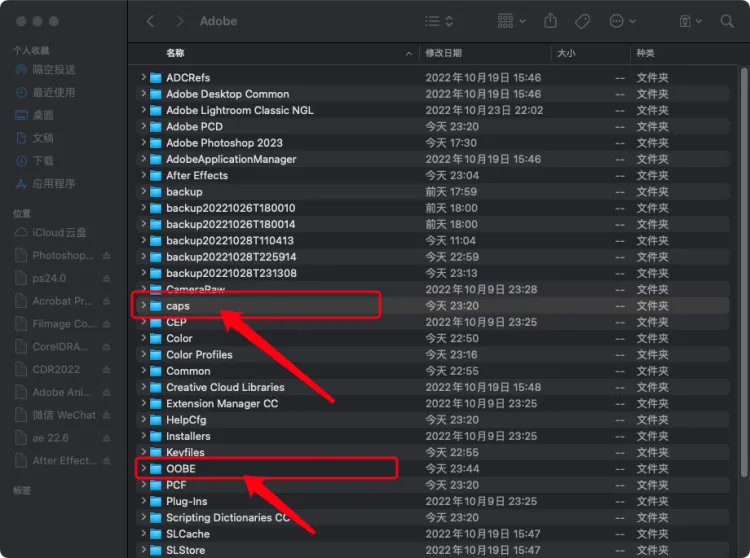The height and width of the screenshot is (558, 750).
Task: Click date 今天 23:44 of OOBE
Action: pyautogui.click(x=452, y=469)
